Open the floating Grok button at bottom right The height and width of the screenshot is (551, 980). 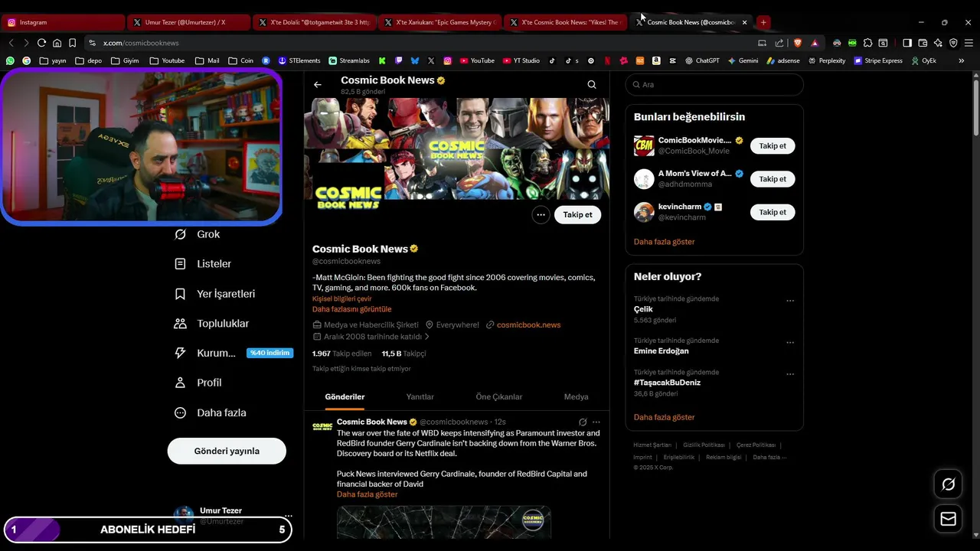948,484
